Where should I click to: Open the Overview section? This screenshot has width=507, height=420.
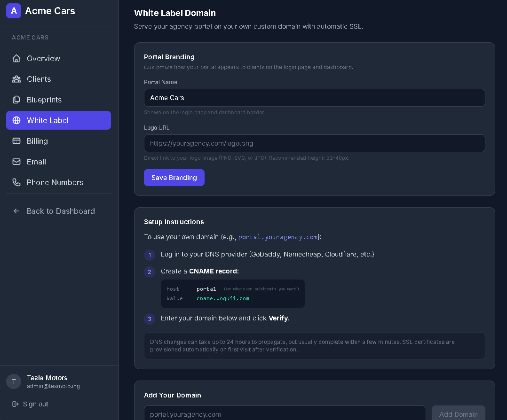[44, 58]
